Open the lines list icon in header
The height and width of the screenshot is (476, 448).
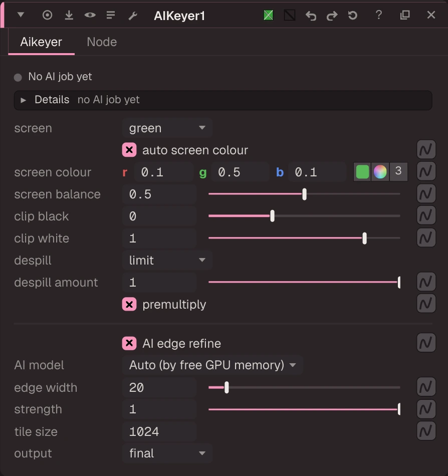(111, 15)
